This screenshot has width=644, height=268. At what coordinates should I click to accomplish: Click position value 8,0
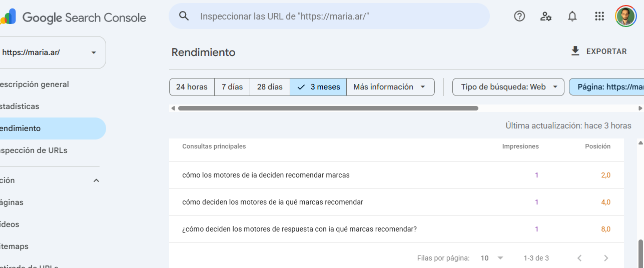[605, 229]
